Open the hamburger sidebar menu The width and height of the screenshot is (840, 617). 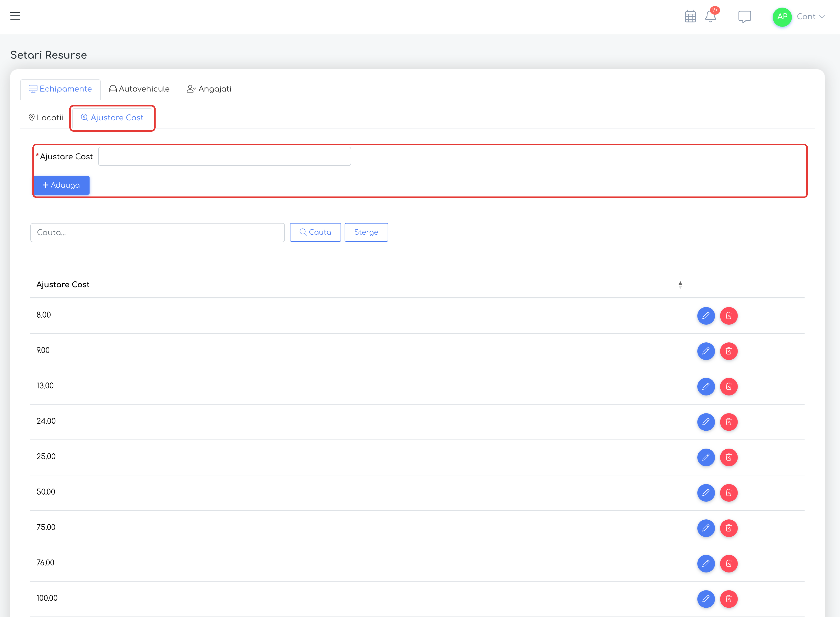(15, 16)
